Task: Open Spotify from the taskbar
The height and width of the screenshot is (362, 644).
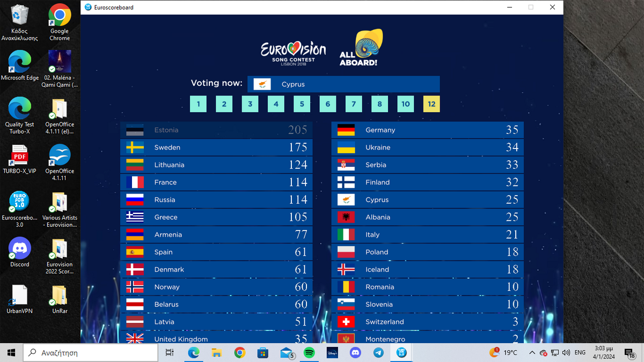Action: point(309,352)
